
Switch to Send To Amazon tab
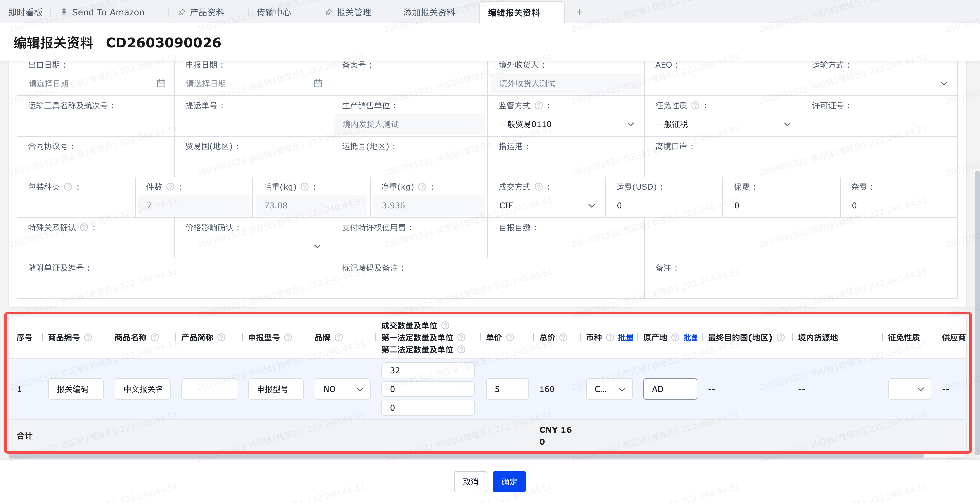tap(108, 12)
